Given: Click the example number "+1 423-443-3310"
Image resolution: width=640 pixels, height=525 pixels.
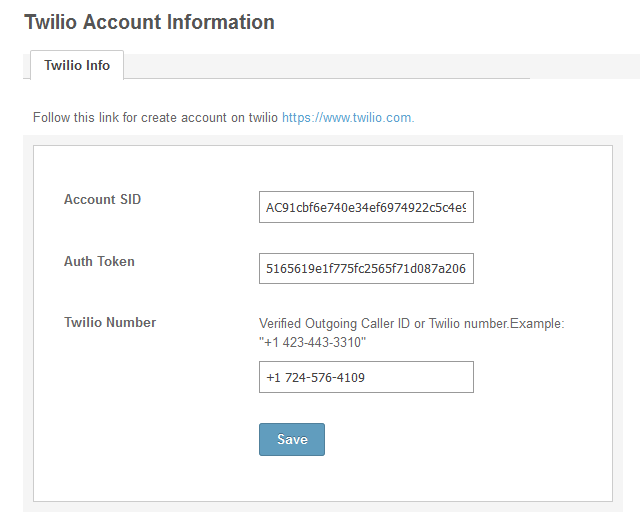Looking at the screenshot, I should point(313,342).
